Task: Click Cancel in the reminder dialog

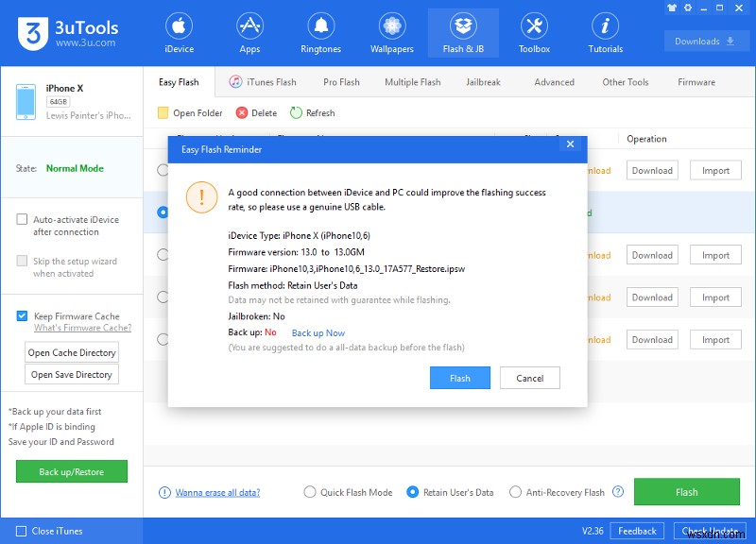Action: [530, 378]
